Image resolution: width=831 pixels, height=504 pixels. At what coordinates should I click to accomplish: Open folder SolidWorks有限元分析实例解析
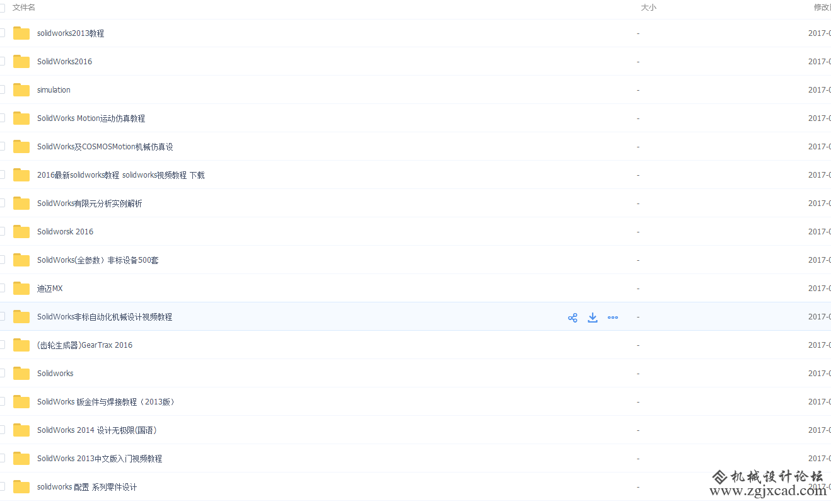click(90, 203)
